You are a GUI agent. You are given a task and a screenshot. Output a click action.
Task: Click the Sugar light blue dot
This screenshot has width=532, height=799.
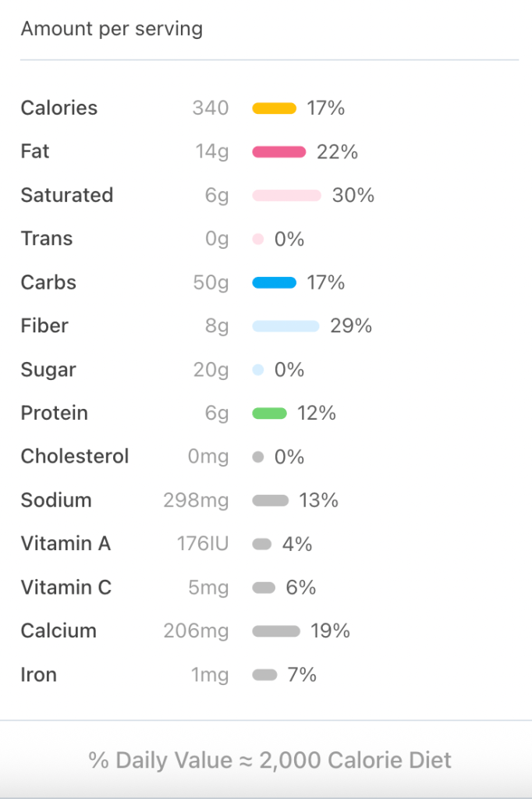click(258, 370)
